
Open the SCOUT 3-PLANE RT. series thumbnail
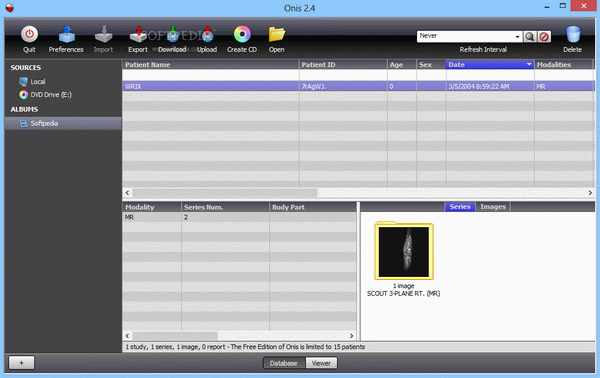[404, 251]
